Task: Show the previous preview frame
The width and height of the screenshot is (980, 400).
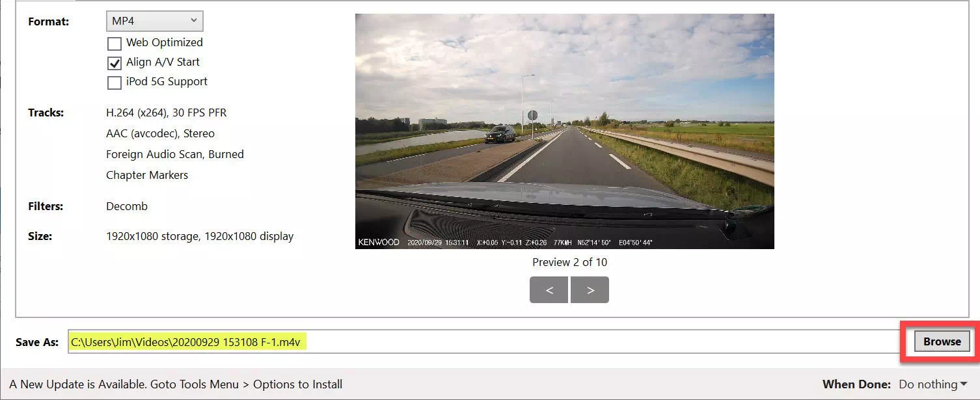Action: tap(549, 290)
